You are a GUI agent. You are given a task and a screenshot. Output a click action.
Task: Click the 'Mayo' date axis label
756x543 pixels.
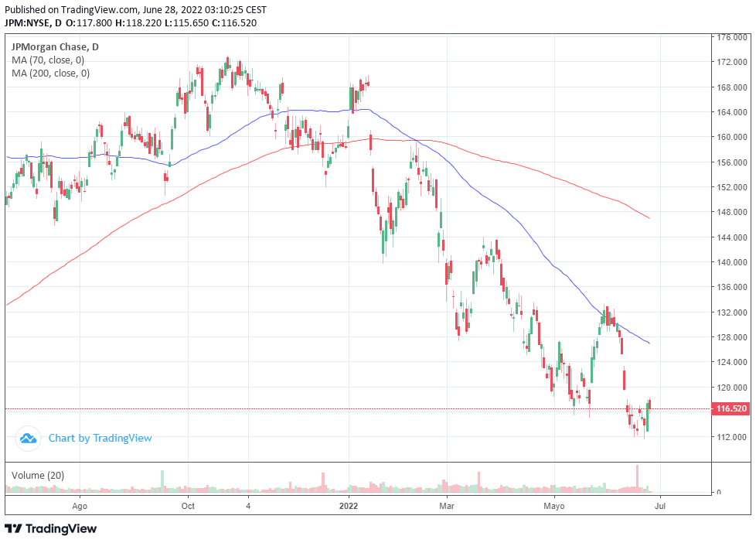pos(554,506)
